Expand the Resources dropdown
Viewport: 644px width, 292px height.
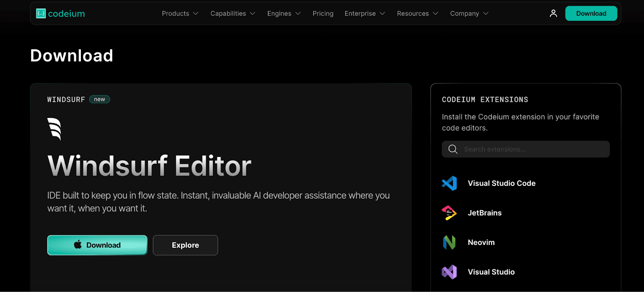coord(417,14)
